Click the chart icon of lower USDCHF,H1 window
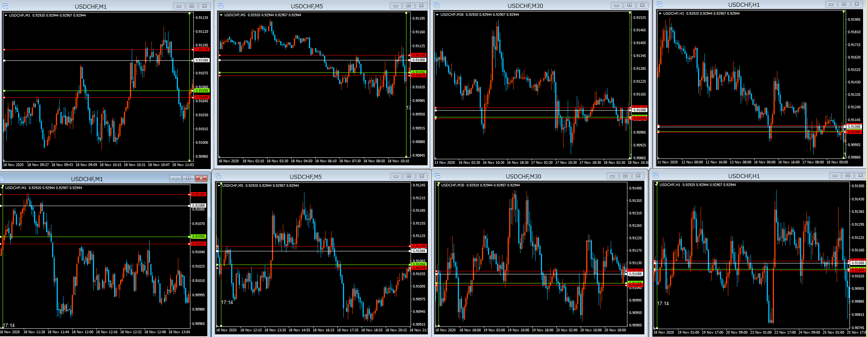Image resolution: width=868 pixels, height=337 pixels. [x=656, y=175]
